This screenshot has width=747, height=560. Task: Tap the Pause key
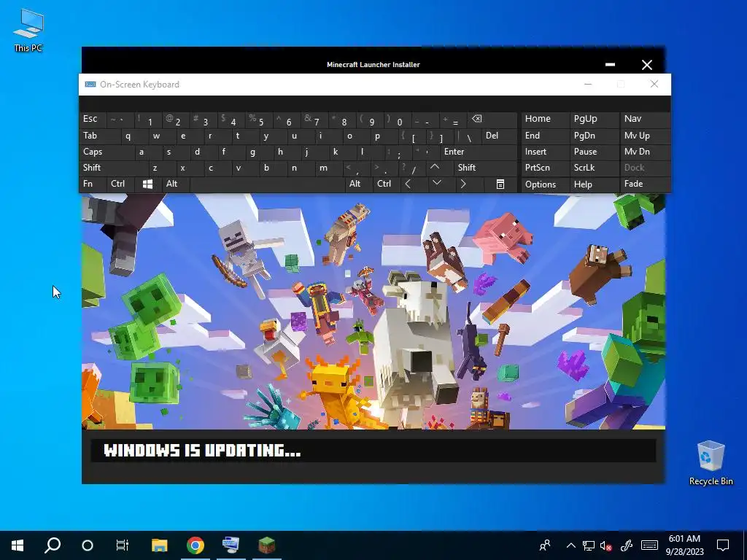click(x=595, y=152)
